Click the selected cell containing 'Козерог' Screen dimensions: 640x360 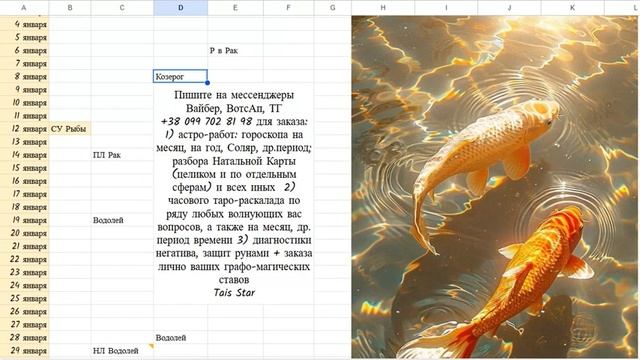[x=180, y=76]
